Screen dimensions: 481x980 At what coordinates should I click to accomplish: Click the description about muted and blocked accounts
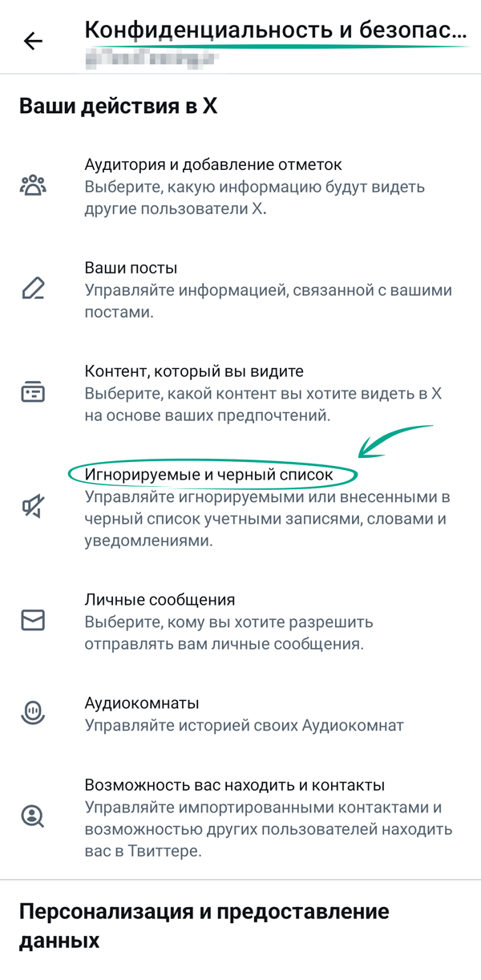(266, 519)
